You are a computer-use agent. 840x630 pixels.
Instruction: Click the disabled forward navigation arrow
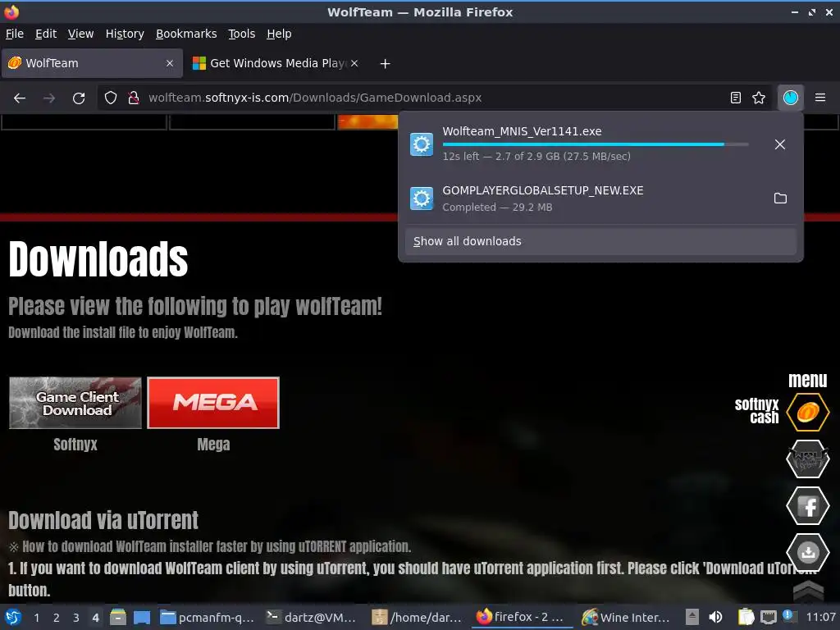click(49, 98)
